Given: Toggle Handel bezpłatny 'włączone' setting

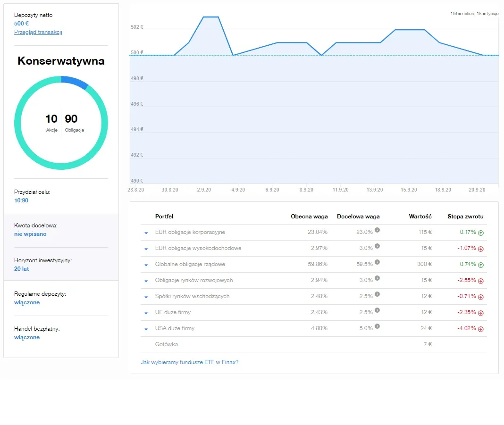Looking at the screenshot, I should (27, 337).
